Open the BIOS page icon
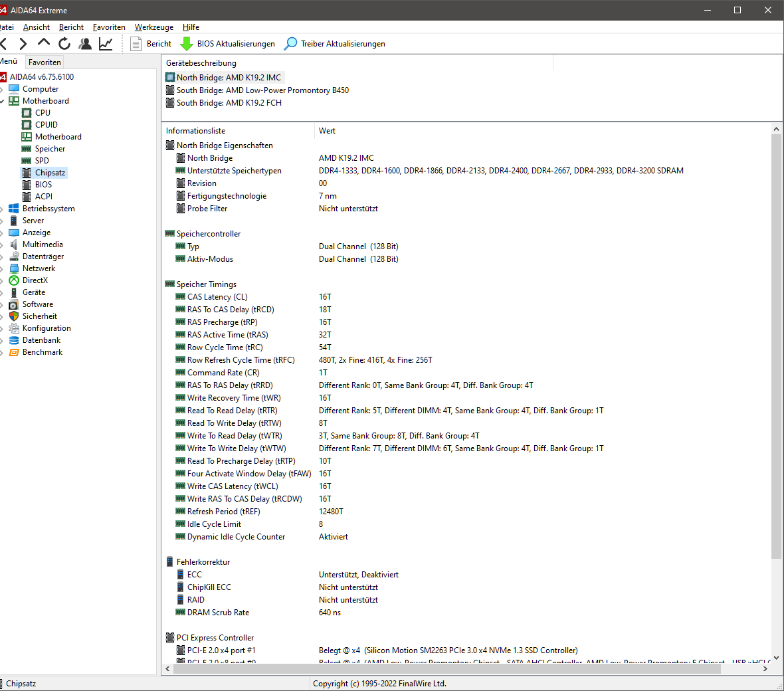 point(27,185)
